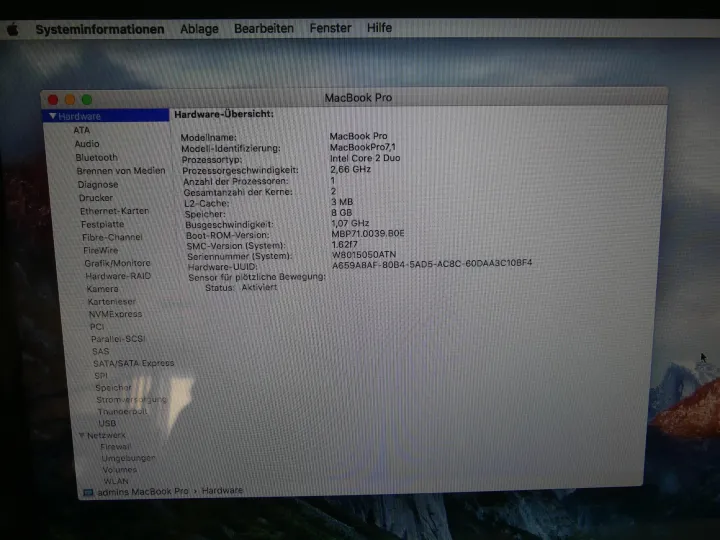Click the MacBook Pro window title
Viewport: 720px width, 540px height.
click(x=358, y=98)
